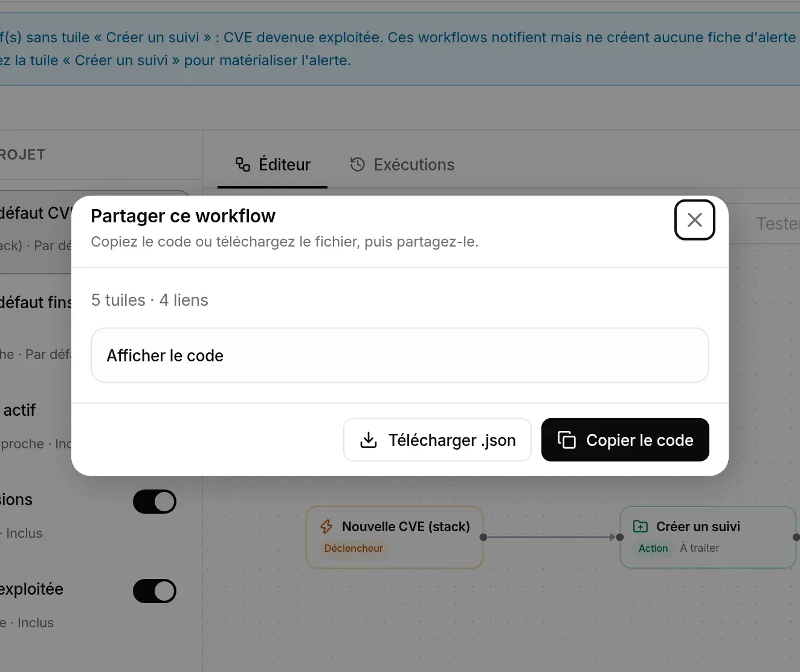800x672 pixels.
Task: Click the 'À traiter' status label
Action: [700, 548]
